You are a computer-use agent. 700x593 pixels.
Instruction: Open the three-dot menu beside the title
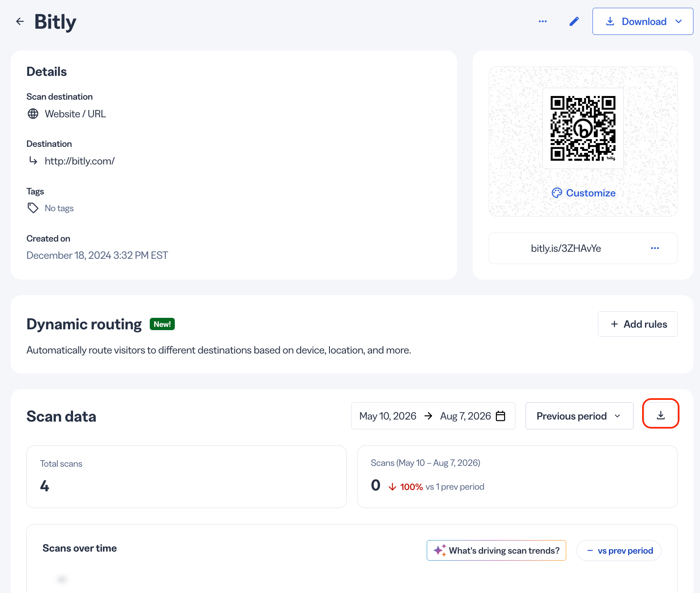542,21
